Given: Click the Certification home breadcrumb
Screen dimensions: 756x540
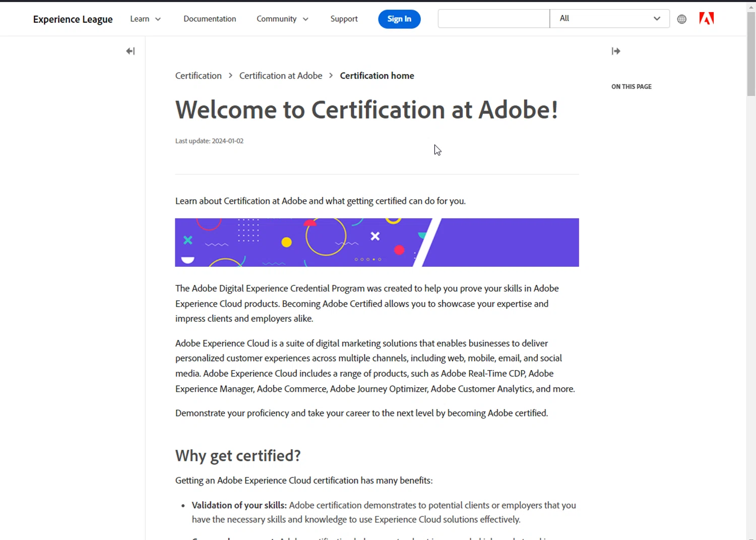Looking at the screenshot, I should [377, 76].
